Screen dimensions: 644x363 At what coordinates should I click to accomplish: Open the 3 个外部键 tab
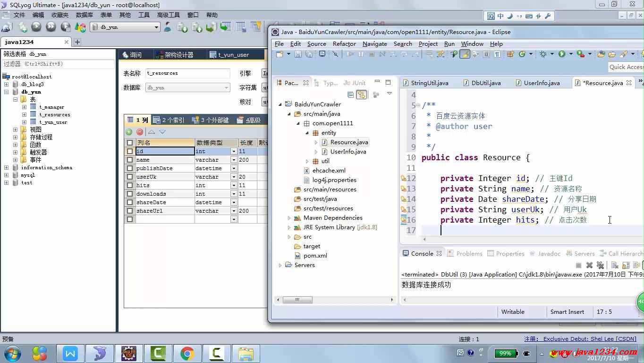pos(211,120)
